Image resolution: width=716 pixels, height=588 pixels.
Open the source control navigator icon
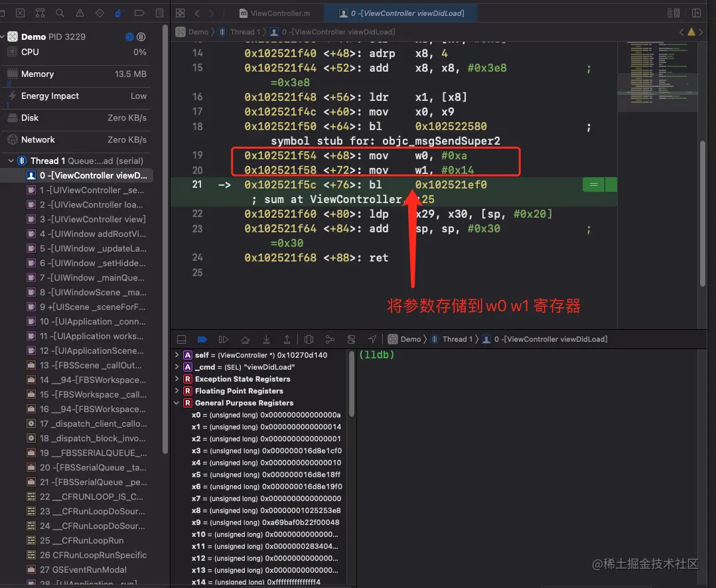pyautogui.click(x=21, y=13)
